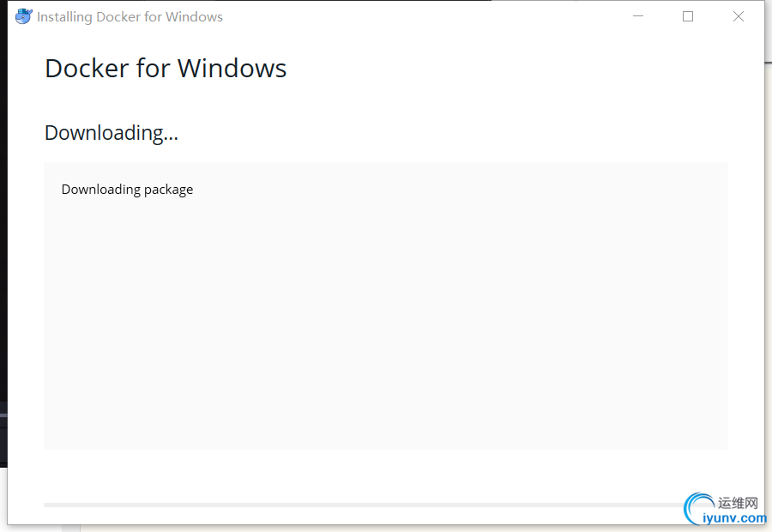Click the 'Downloading...' status heading
Image resolution: width=772 pixels, height=532 pixels.
tap(112, 133)
